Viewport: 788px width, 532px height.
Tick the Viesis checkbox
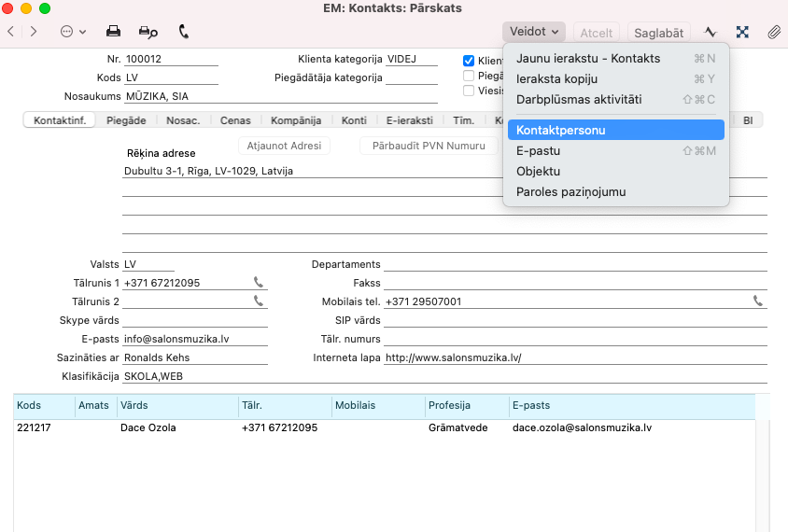click(x=469, y=91)
